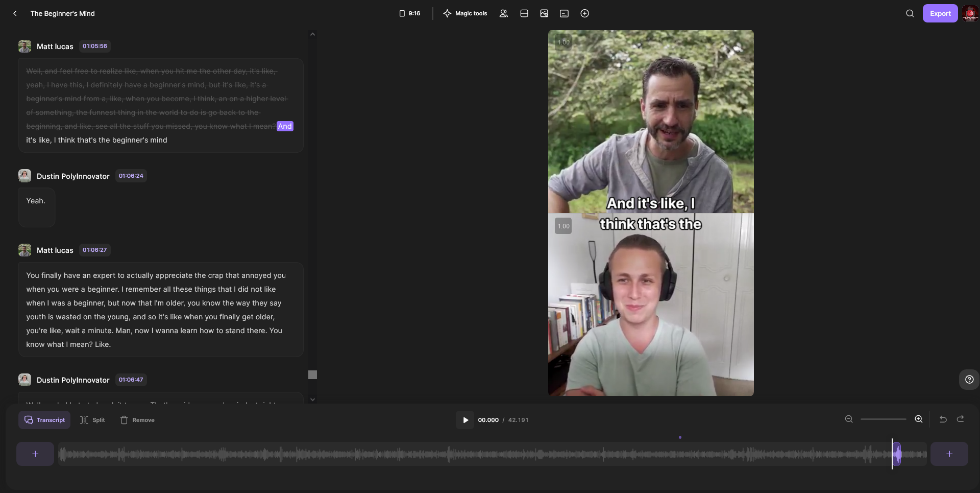Image resolution: width=980 pixels, height=493 pixels.
Task: Open the Magic tools menu
Action: [465, 13]
